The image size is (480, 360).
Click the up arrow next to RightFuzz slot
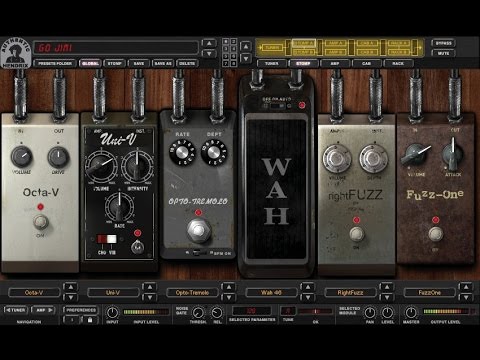point(387,287)
